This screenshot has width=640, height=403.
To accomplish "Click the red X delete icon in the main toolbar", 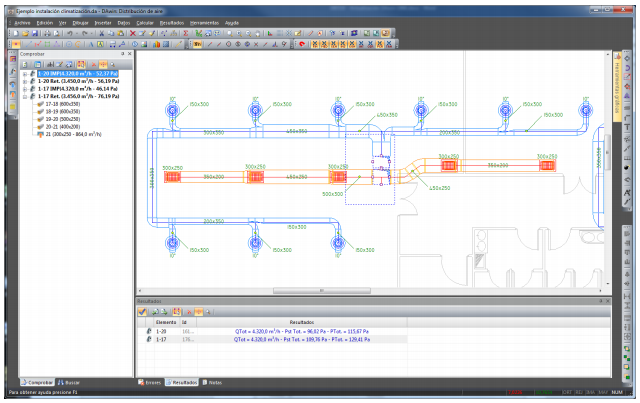I will click(132, 33).
